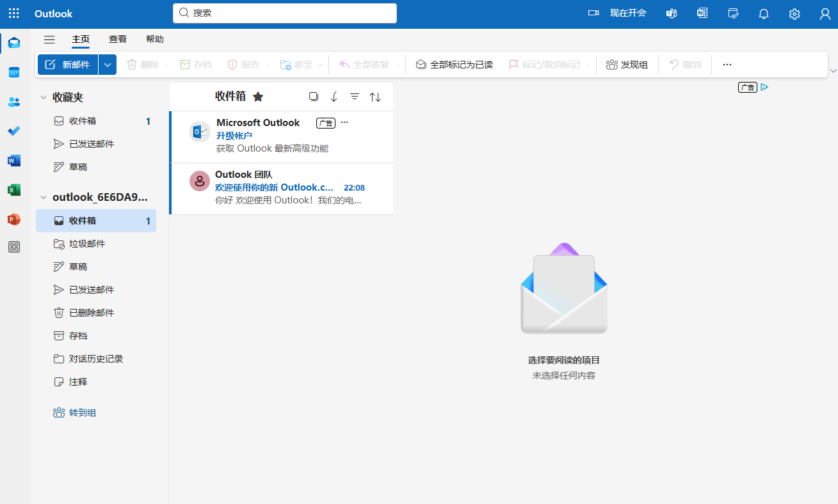The height and width of the screenshot is (504, 838).
Task: Launch PowerPoint from the app sidebar
Action: [14, 219]
